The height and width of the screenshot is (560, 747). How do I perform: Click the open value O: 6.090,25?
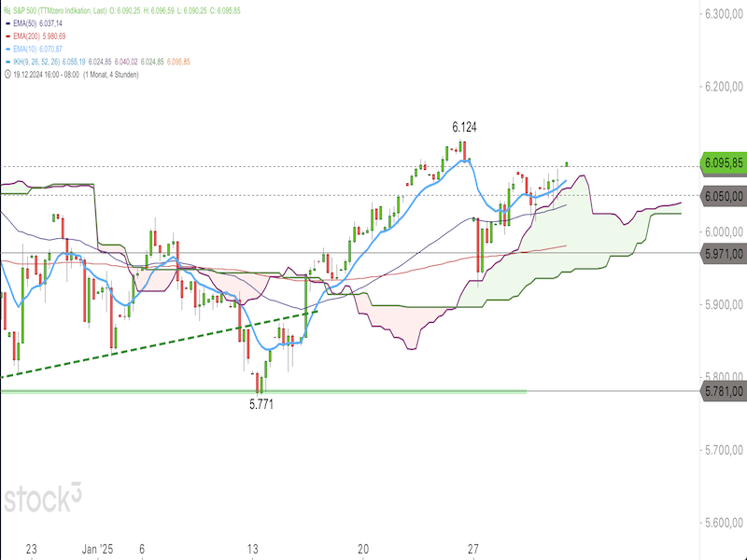[125, 10]
